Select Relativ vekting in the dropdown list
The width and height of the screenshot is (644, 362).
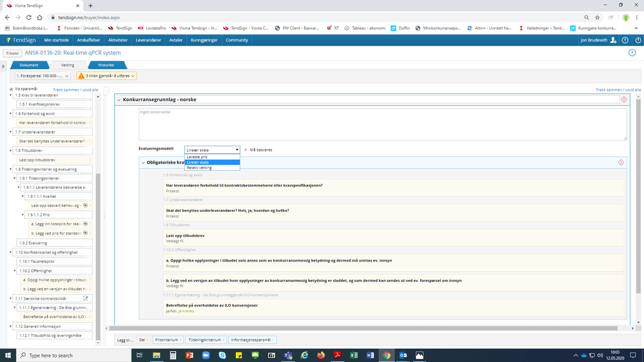pos(212,167)
